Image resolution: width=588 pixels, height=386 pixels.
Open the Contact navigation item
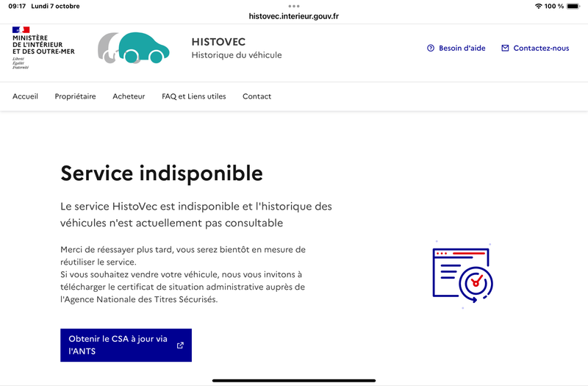pyautogui.click(x=257, y=96)
